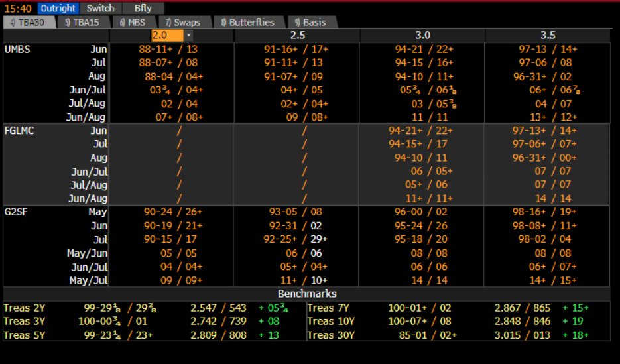Click G2SF Jun 2.0 quote 90-19 / 21+
The height and width of the screenshot is (364, 620).
pos(173,225)
